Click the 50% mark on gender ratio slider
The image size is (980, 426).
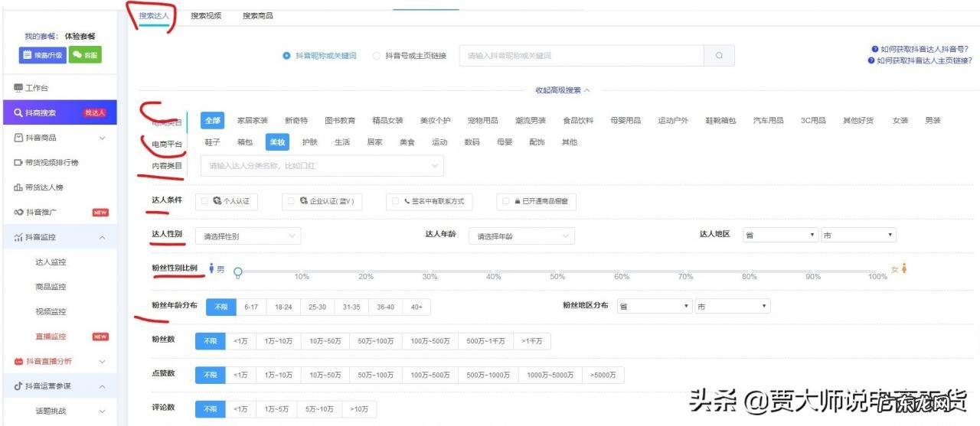click(x=557, y=276)
